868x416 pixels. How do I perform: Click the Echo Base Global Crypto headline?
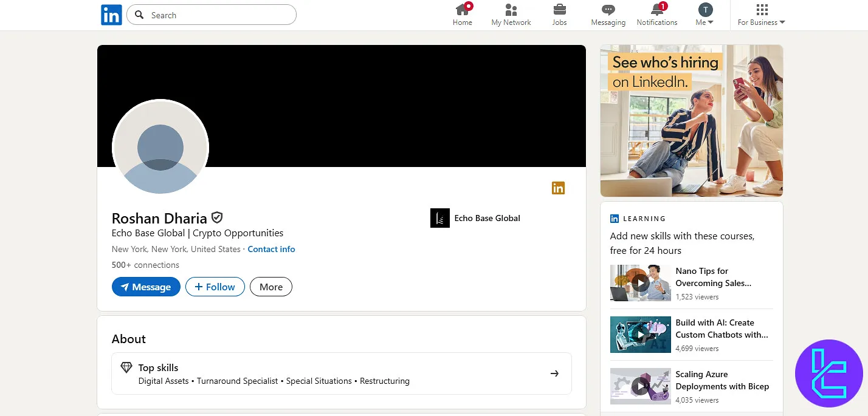click(198, 233)
